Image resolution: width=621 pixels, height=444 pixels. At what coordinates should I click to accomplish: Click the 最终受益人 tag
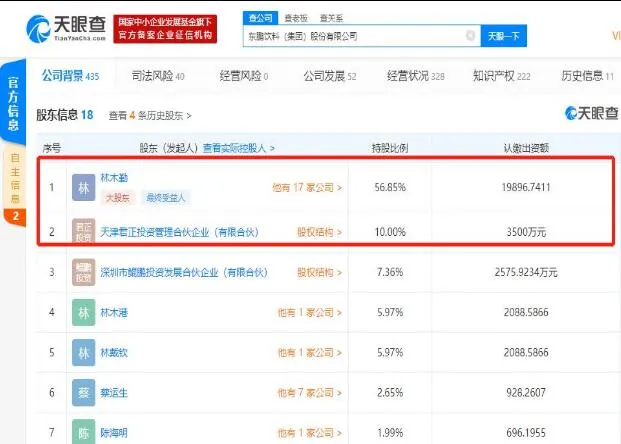pyautogui.click(x=166, y=197)
